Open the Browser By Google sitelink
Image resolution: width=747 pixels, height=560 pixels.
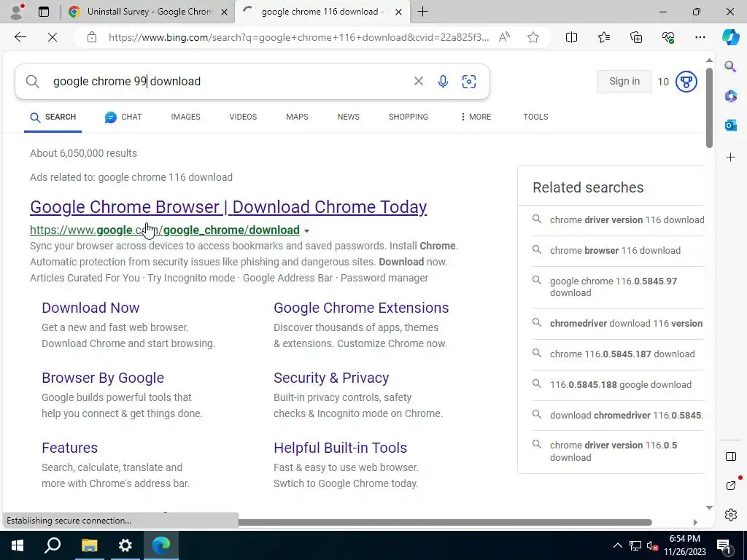[103, 378]
